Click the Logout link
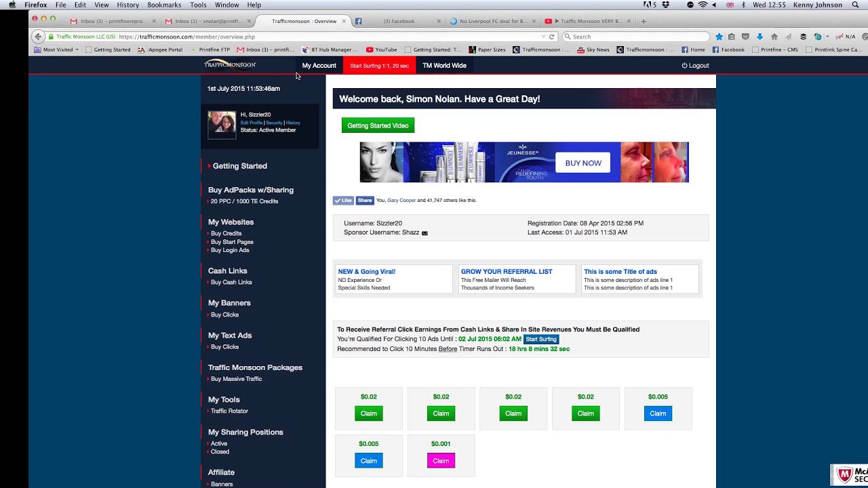Screen dimensions: 868x488 (x=695, y=66)
